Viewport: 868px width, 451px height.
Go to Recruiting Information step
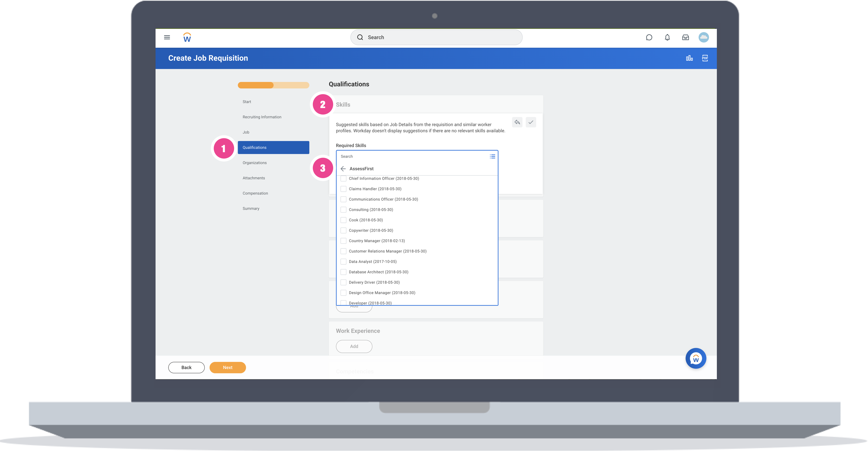click(262, 117)
